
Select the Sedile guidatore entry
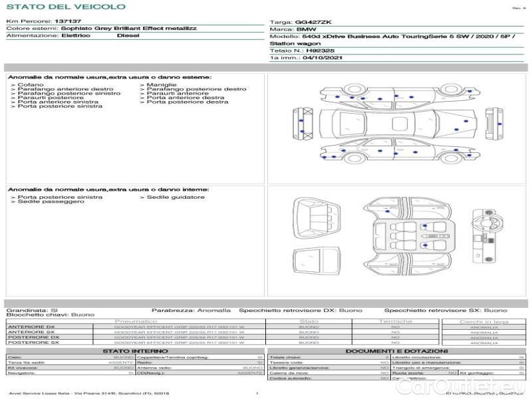coord(176,197)
